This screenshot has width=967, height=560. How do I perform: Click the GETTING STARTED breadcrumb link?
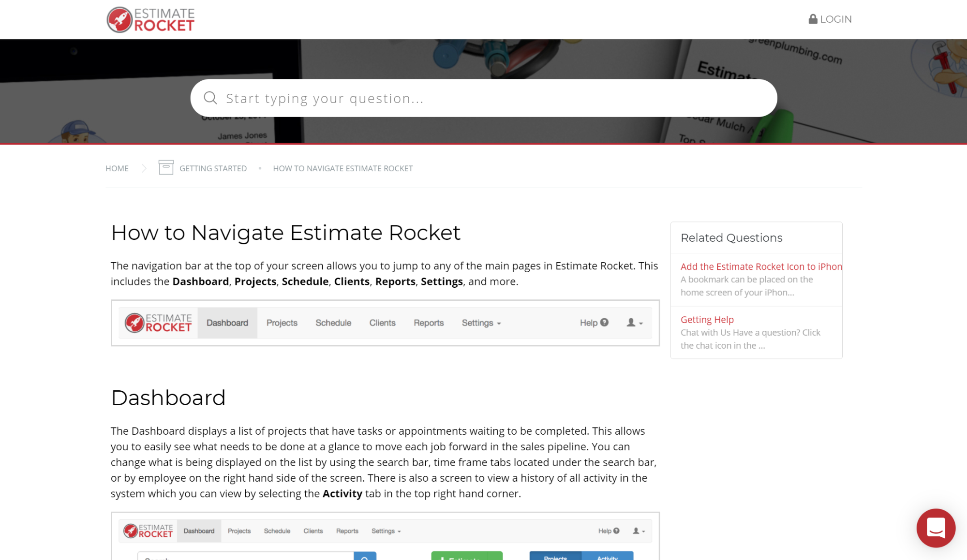pos(213,168)
